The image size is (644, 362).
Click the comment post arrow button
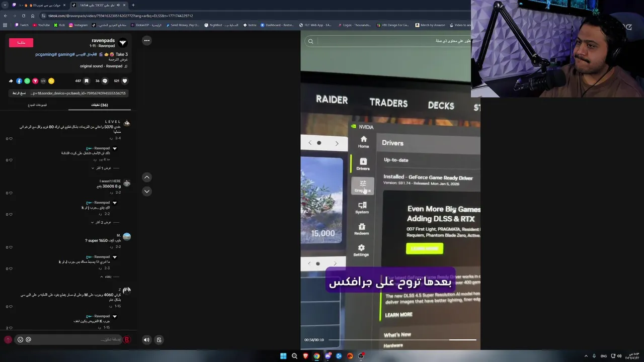tap(8, 340)
